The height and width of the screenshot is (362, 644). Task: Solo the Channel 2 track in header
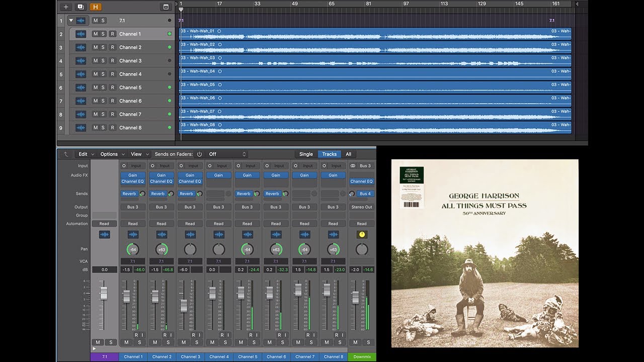(x=103, y=47)
